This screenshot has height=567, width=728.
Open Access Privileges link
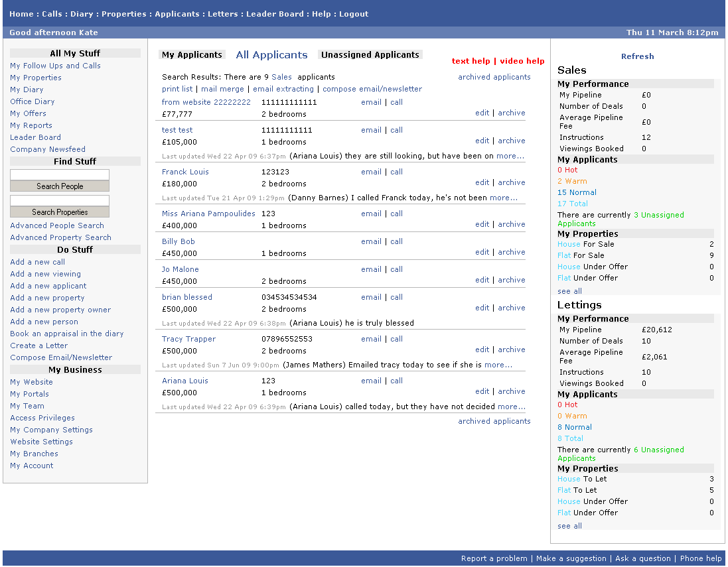(42, 418)
